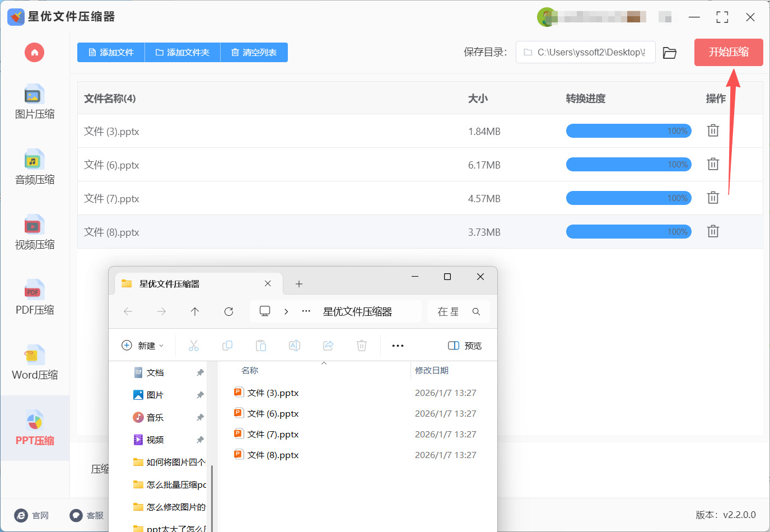Image resolution: width=770 pixels, height=532 pixels.
Task: Click the red home icon in sidebar
Action: tap(34, 53)
